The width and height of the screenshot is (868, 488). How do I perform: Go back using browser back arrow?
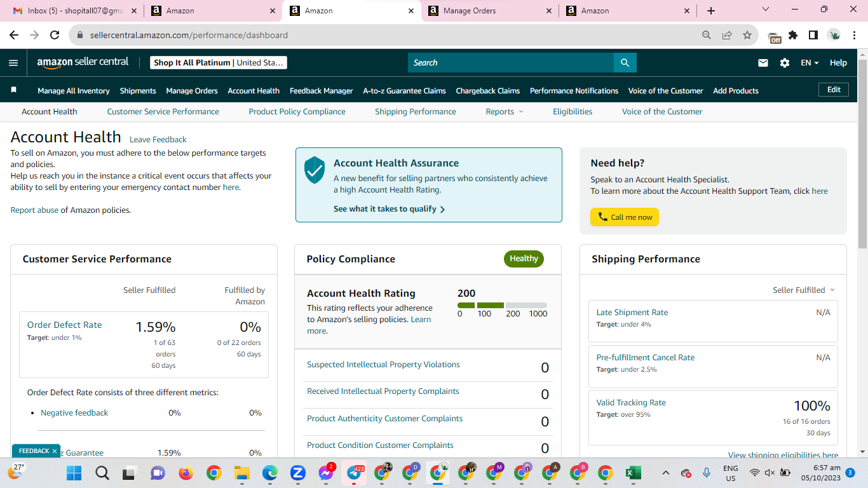point(14,36)
